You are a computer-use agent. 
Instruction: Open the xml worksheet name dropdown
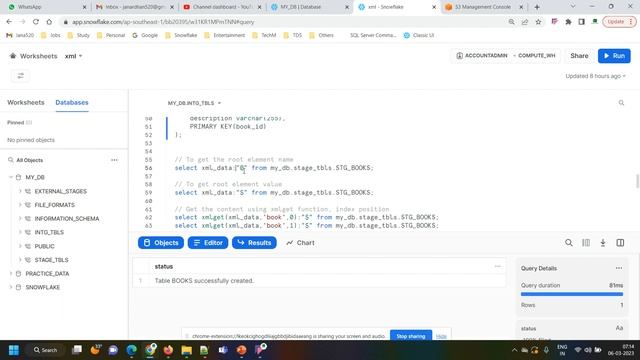73,56
